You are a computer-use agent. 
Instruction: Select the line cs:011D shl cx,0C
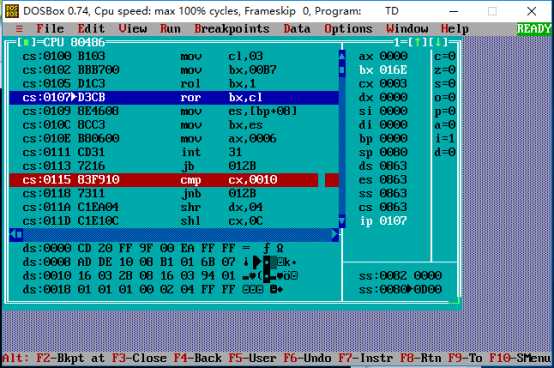[x=174, y=221]
